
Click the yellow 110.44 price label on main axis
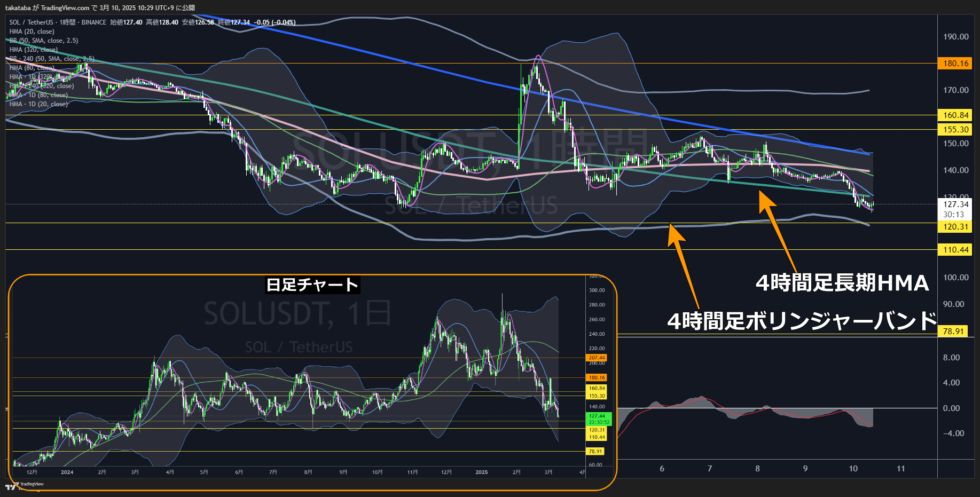click(x=955, y=250)
